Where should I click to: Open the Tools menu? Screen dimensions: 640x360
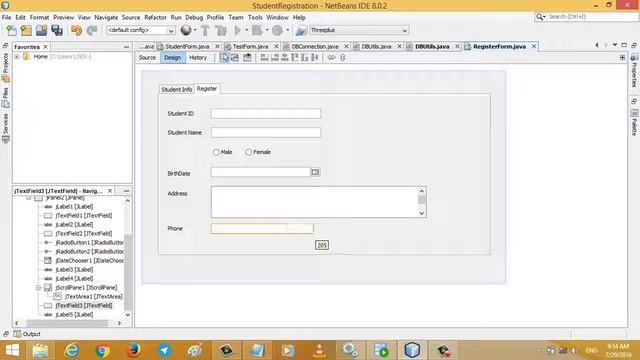[x=255, y=18]
